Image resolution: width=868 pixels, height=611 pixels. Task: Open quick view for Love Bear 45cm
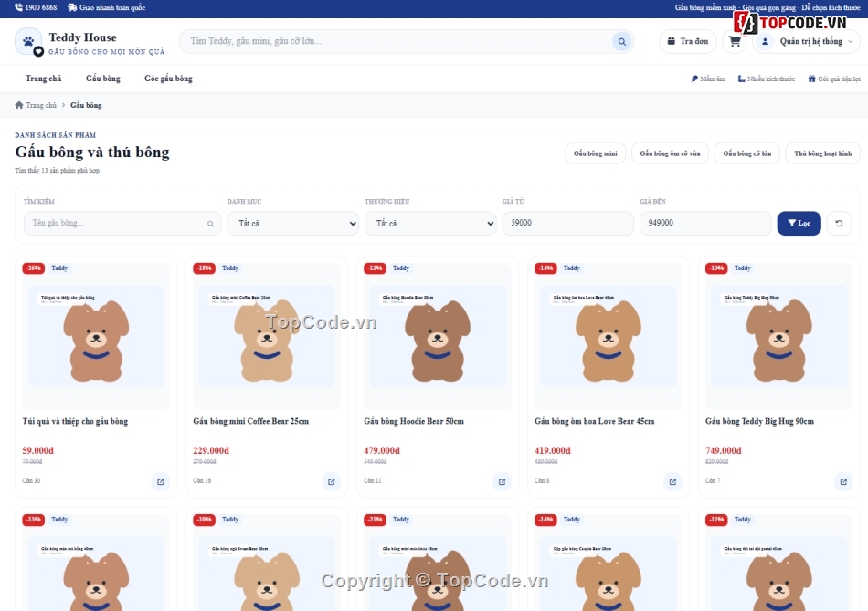(x=672, y=481)
